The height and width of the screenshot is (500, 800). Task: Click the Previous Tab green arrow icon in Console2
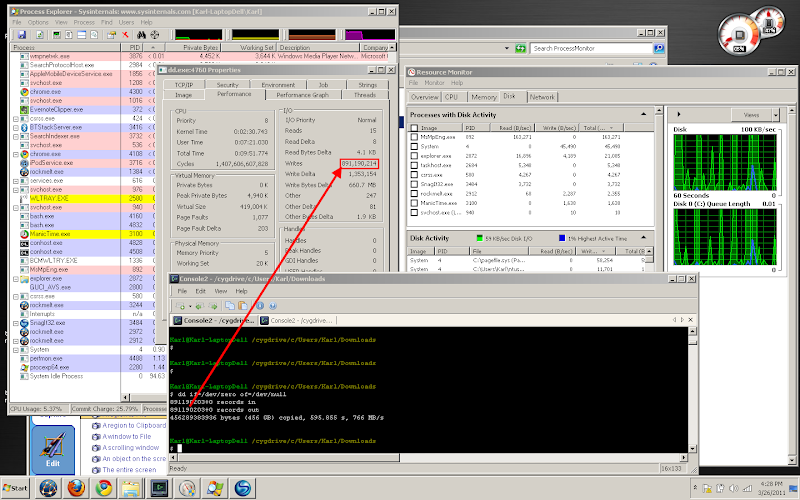tap(199, 306)
